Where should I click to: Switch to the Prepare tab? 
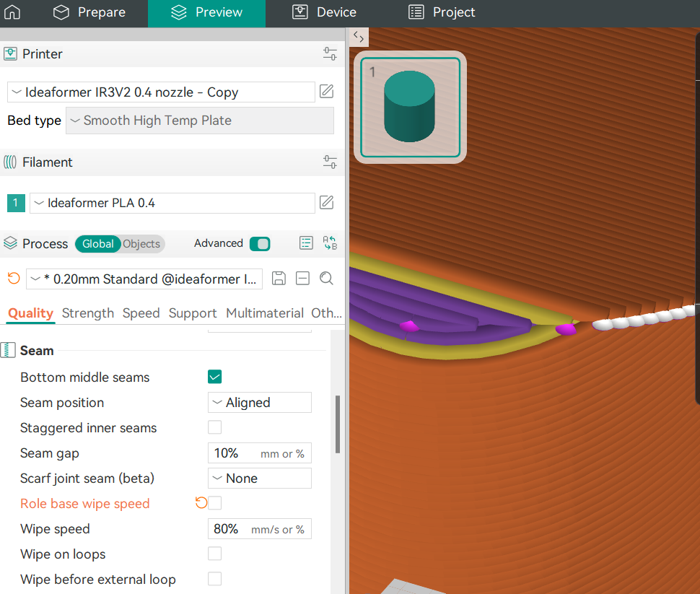click(89, 12)
